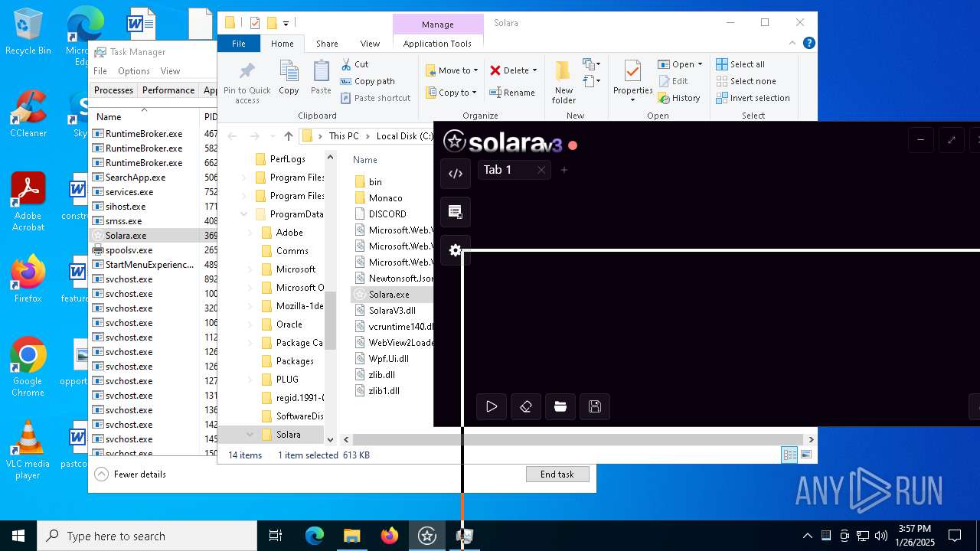Select zlib1.dll in file list

(384, 391)
